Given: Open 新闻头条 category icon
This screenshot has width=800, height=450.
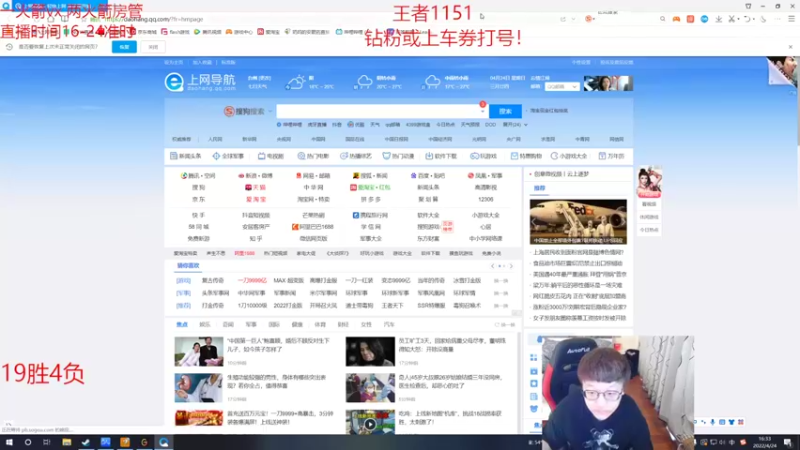Looking at the screenshot, I should [x=186, y=156].
